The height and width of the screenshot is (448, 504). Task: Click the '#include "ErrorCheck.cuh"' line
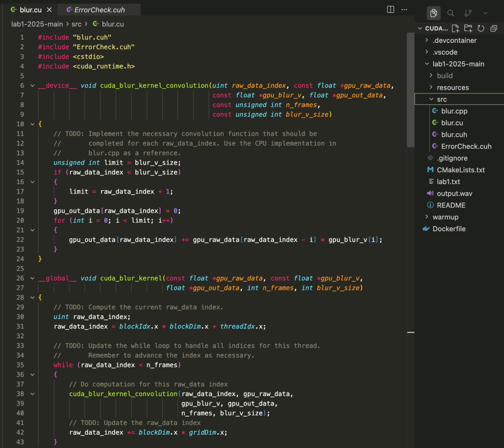pyautogui.click(x=86, y=47)
